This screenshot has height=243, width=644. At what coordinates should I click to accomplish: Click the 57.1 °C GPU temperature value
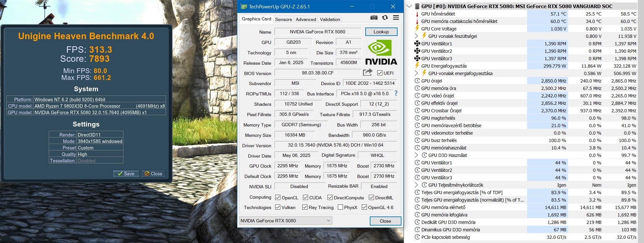click(x=558, y=14)
